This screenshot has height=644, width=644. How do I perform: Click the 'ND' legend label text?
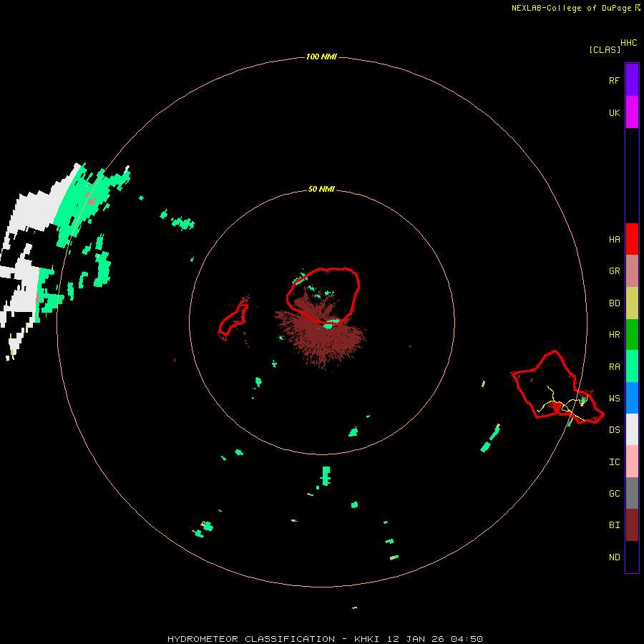click(614, 557)
